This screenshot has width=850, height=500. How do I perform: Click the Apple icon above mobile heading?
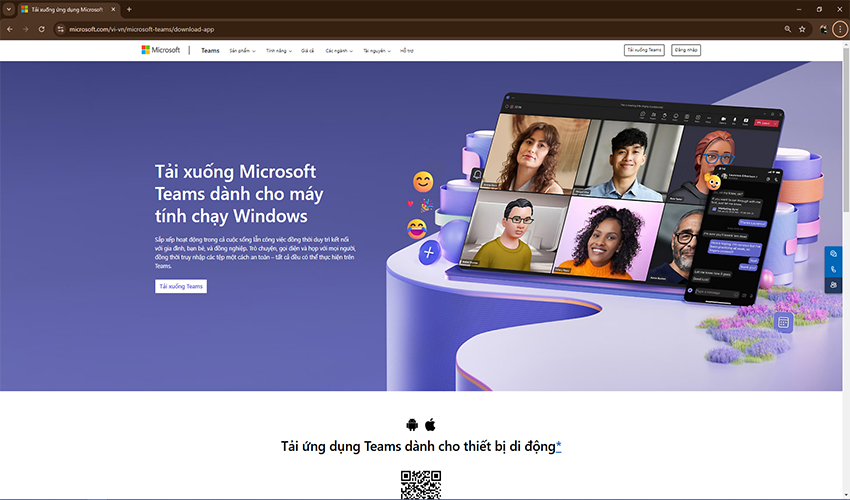430,424
